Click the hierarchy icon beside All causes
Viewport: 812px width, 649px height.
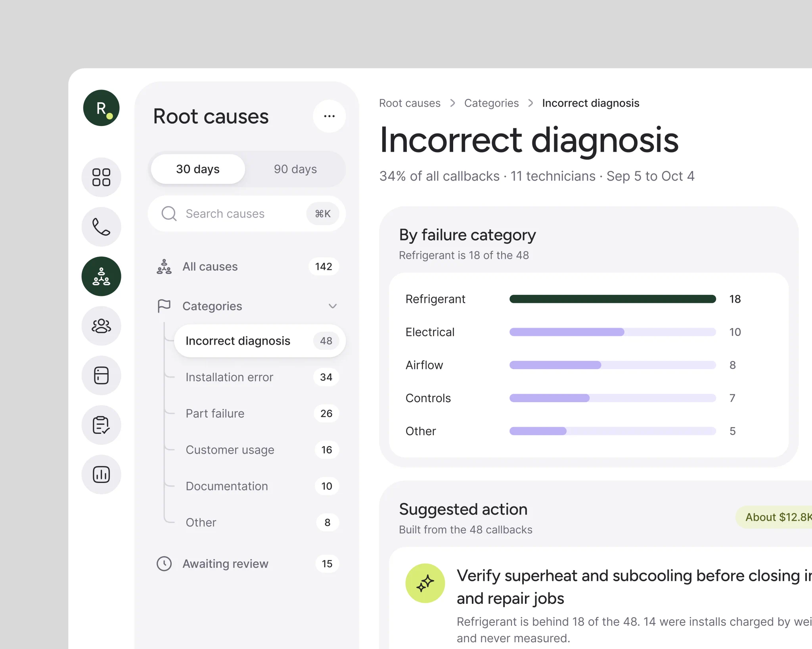tap(164, 266)
